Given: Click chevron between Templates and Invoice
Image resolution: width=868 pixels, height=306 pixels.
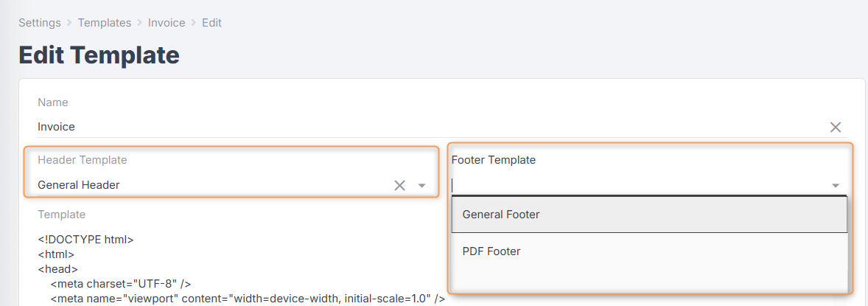Looking at the screenshot, I should pyautogui.click(x=139, y=23).
